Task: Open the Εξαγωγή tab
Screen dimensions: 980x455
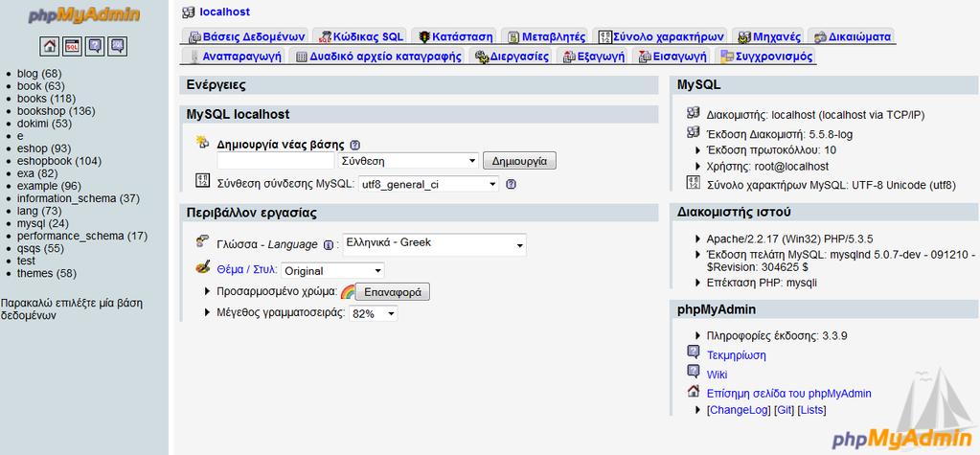Action: coord(594,57)
